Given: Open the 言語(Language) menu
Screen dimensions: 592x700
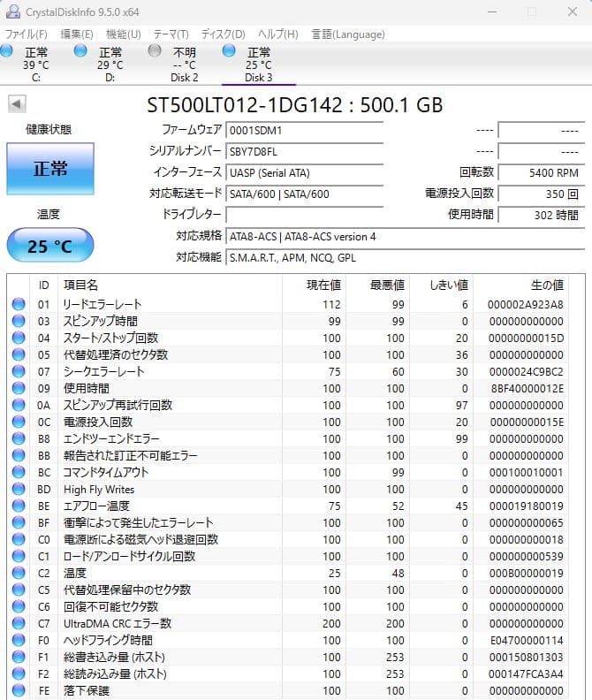Looking at the screenshot, I should (348, 34).
